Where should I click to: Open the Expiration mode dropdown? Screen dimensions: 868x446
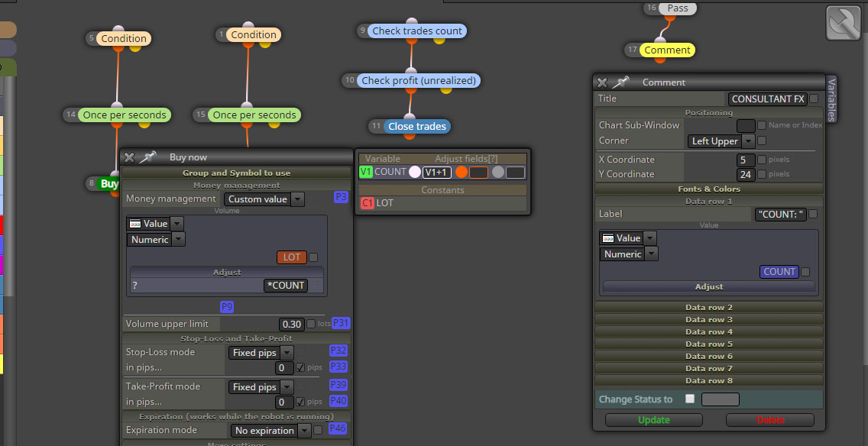[x=270, y=431]
